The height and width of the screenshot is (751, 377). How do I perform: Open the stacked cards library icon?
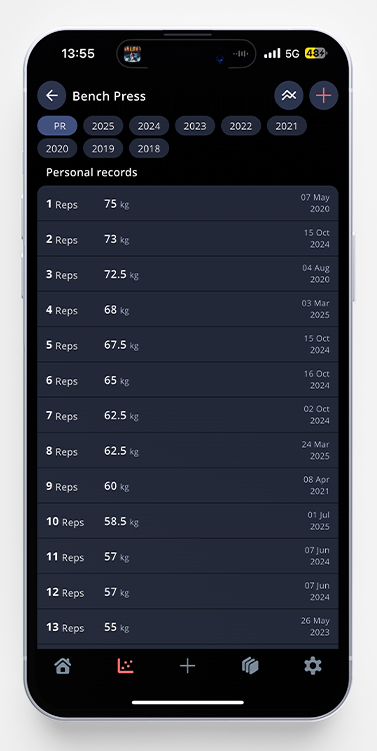click(250, 666)
